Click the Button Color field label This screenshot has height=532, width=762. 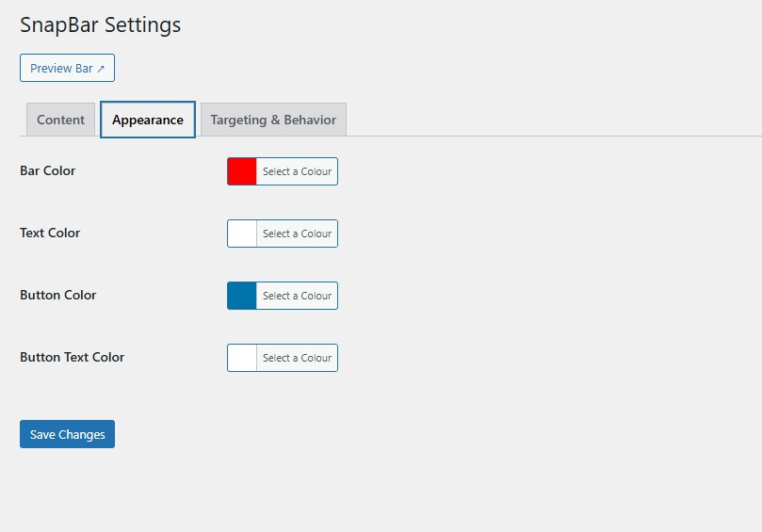[57, 295]
